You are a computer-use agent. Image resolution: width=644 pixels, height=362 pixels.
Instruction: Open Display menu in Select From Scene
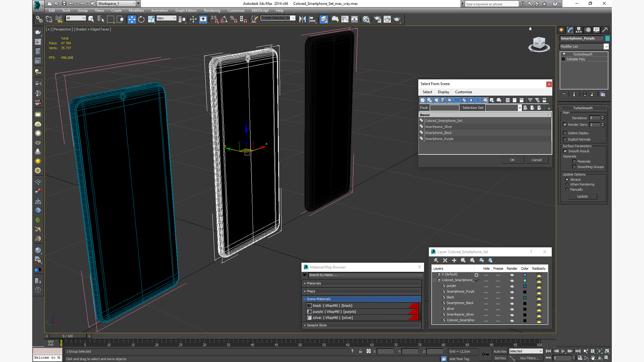click(x=443, y=92)
